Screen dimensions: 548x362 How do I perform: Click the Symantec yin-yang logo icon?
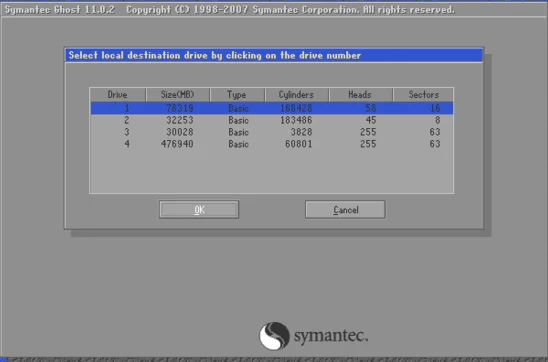pyautogui.click(x=274, y=336)
